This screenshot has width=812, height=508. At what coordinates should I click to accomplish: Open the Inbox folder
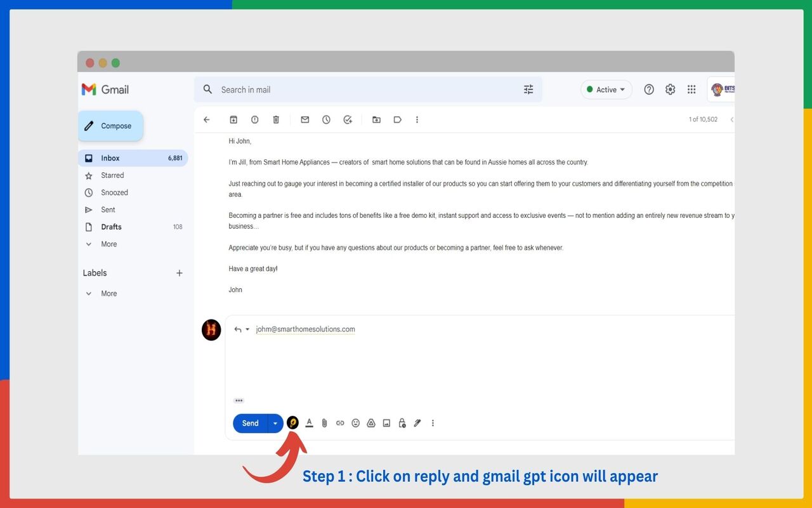click(133, 158)
